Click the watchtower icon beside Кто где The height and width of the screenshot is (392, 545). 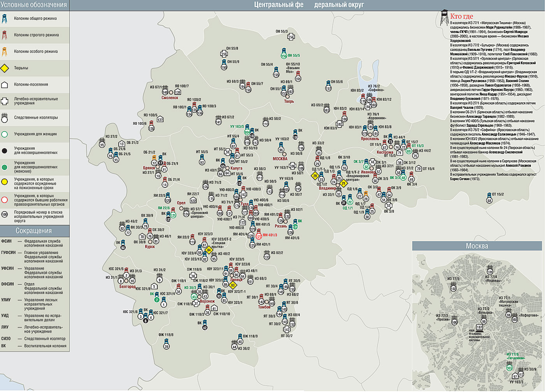444,18
